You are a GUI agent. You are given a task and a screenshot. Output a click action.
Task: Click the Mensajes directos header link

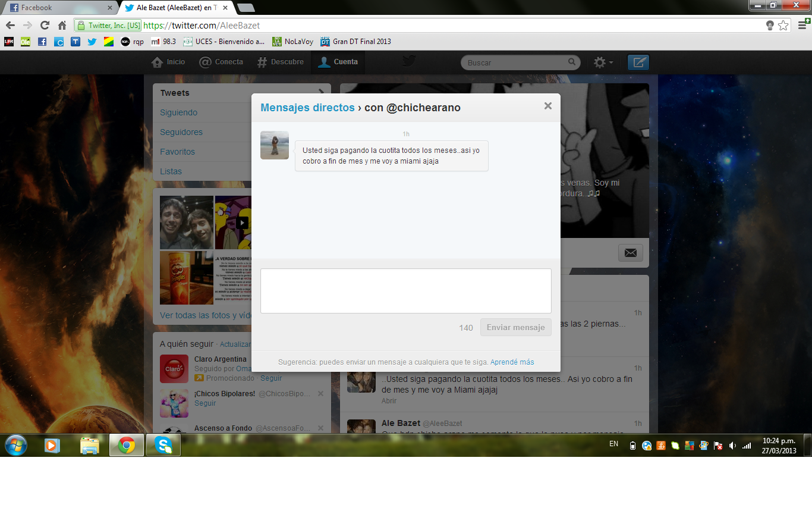307,108
